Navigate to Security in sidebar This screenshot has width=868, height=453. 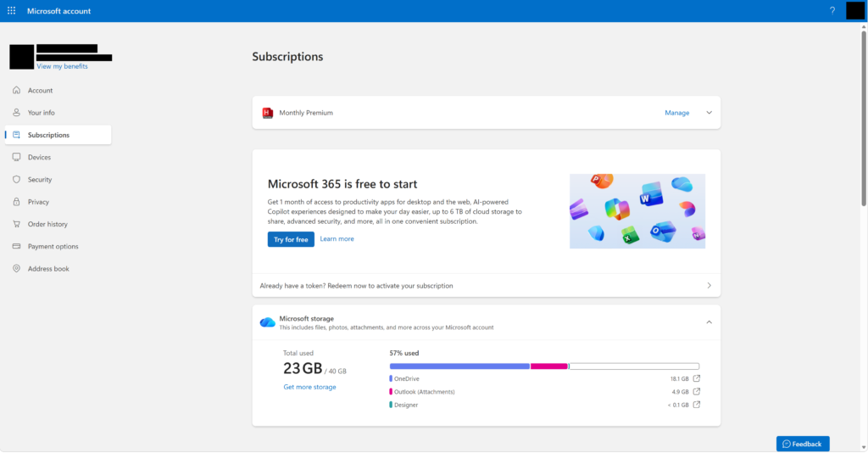[58, 180]
